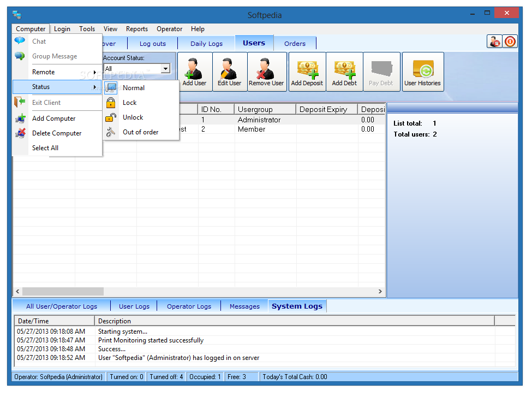The height and width of the screenshot is (396, 532).
Task: Open the Messages log tab
Action: 244,306
